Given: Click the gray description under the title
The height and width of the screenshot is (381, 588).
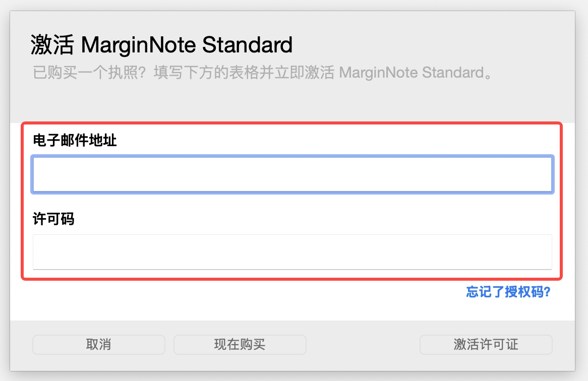Looking at the screenshot, I should pyautogui.click(x=262, y=73).
